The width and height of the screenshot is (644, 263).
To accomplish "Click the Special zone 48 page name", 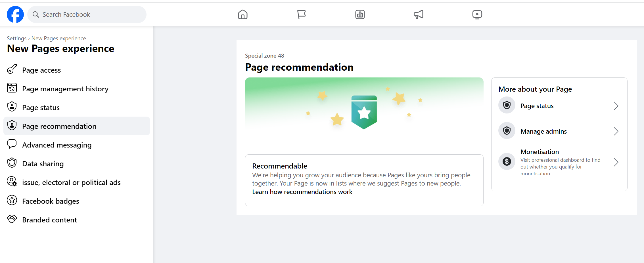I will pos(264,56).
